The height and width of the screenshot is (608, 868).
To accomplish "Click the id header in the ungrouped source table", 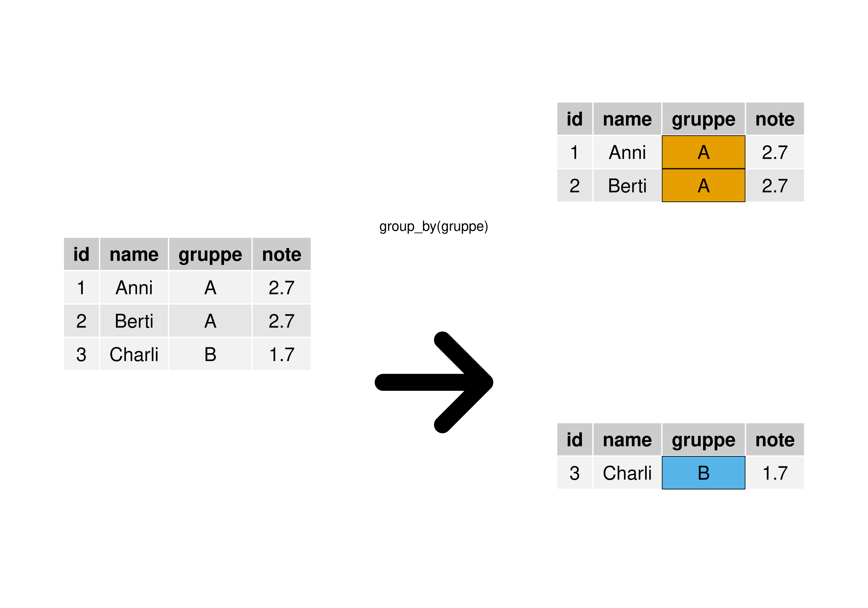I will click(x=81, y=254).
